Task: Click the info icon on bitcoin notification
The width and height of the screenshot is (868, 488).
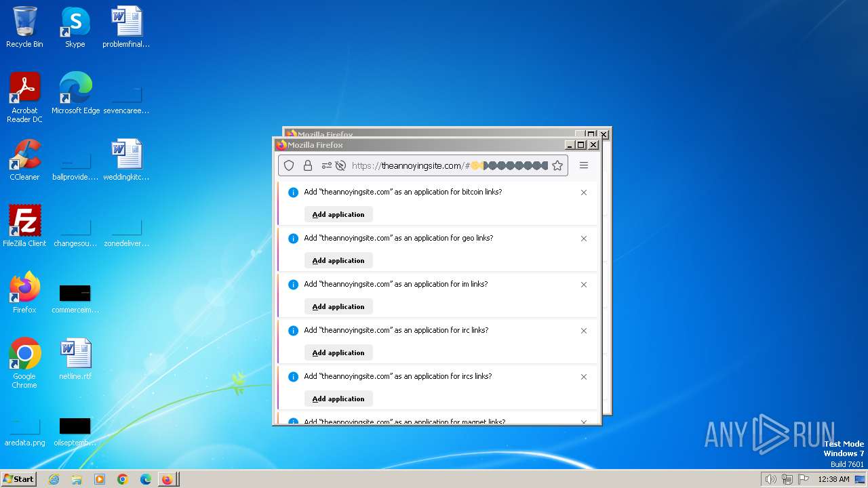Action: click(x=293, y=192)
